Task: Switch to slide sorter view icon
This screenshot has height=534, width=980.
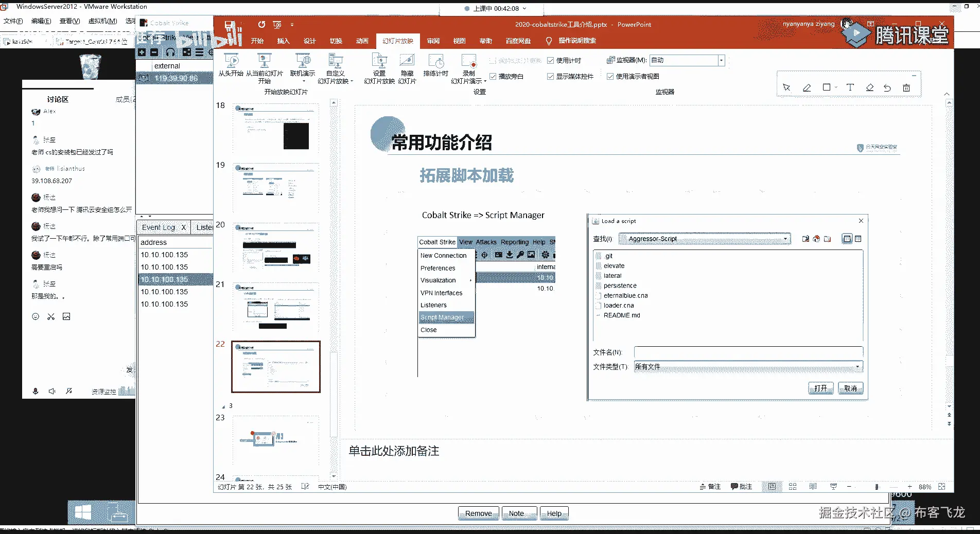Action: tap(793, 487)
